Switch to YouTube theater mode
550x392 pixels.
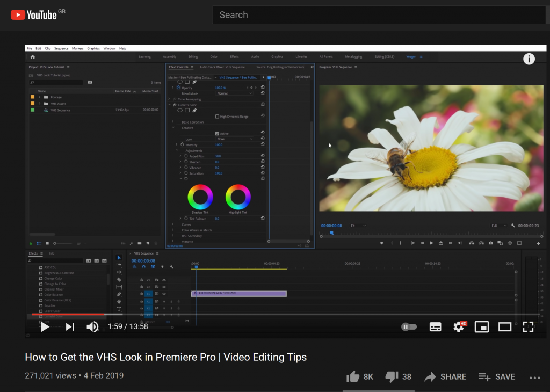pyautogui.click(x=505, y=327)
